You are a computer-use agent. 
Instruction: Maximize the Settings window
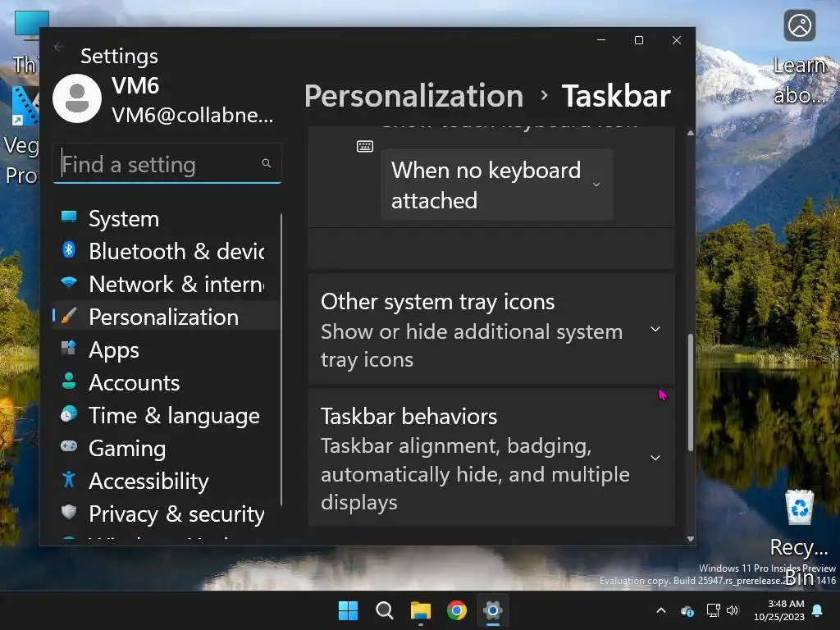coord(638,40)
